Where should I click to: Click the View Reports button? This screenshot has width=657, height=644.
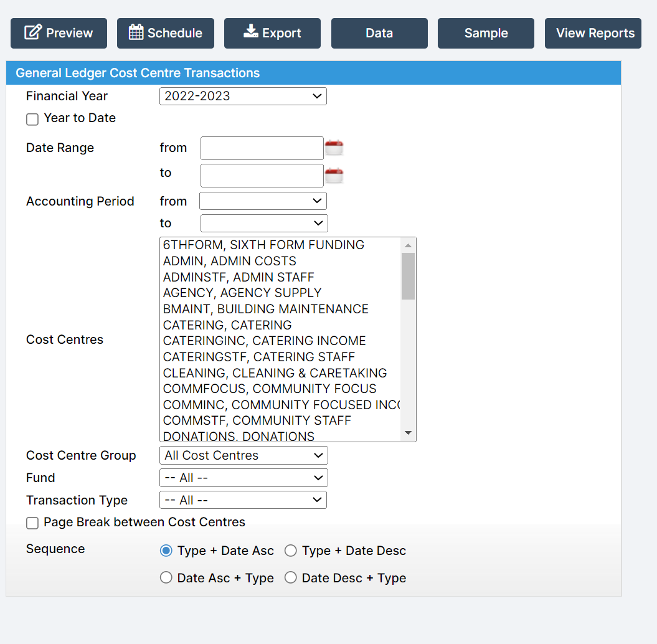coord(595,33)
